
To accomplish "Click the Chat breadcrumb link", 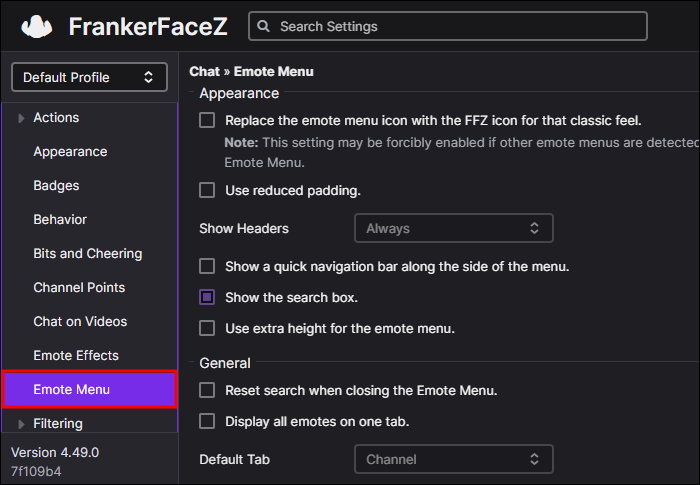I will [204, 72].
